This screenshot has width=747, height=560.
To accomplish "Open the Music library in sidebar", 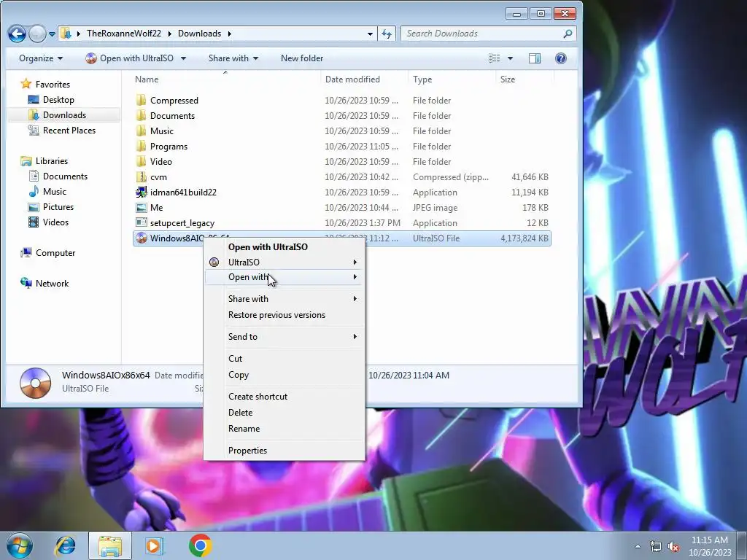I will click(47, 192).
